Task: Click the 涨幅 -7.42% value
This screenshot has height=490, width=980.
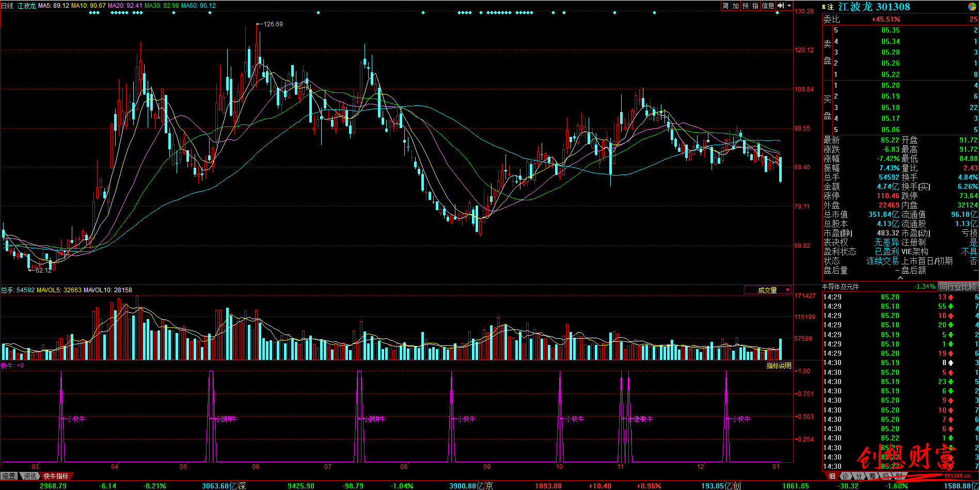Action: coord(888,159)
